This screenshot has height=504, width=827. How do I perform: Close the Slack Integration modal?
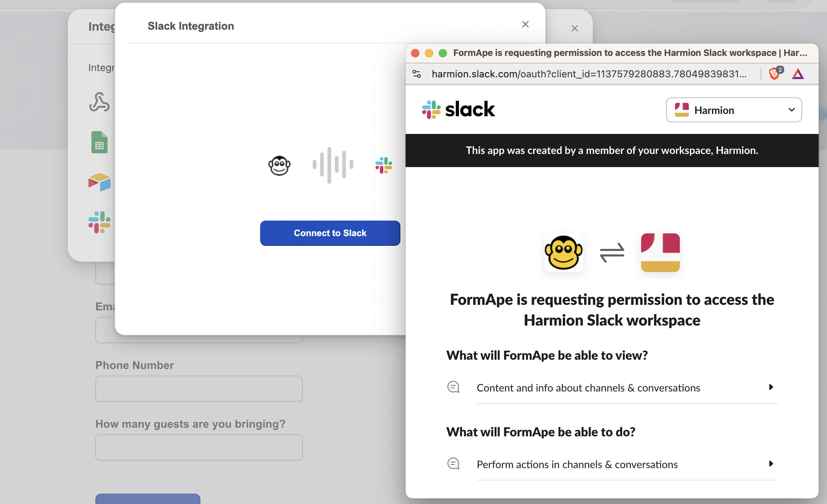tap(524, 24)
